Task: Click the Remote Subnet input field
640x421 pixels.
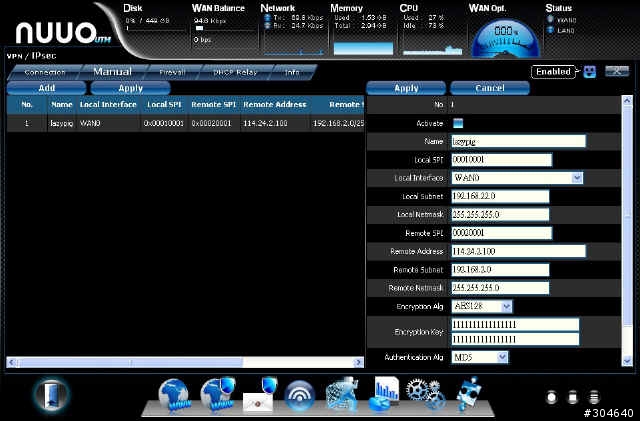Action: click(500, 270)
